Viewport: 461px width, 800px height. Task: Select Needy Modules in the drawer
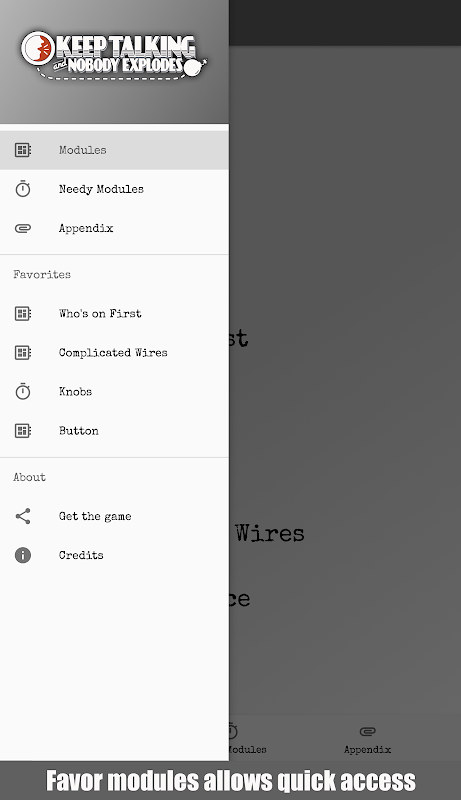tap(114, 189)
